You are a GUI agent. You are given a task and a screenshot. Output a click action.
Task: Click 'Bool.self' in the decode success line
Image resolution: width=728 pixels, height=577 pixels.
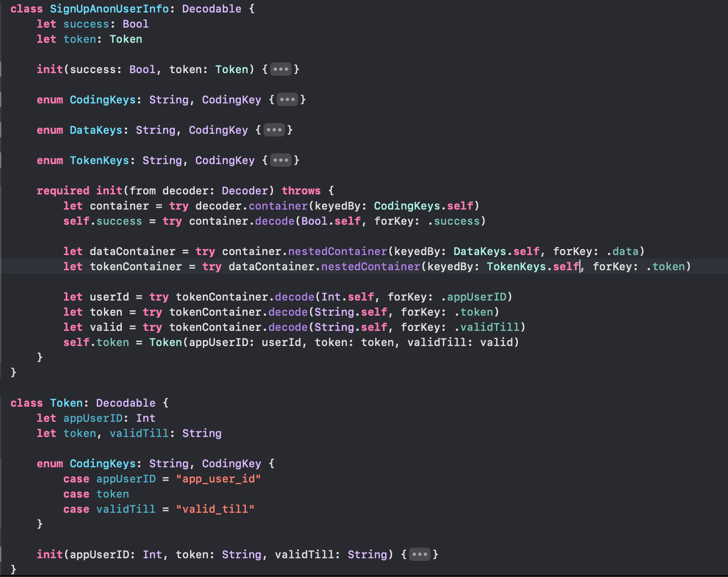point(331,221)
